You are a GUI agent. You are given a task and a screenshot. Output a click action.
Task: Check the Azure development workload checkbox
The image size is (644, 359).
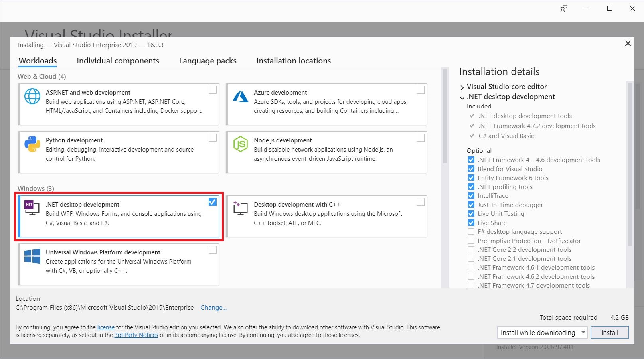(x=421, y=90)
